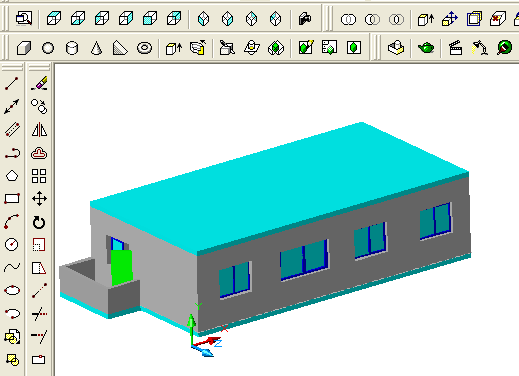The height and width of the screenshot is (376, 519).
Task: Select the Interfere solids tool
Action: [276, 48]
